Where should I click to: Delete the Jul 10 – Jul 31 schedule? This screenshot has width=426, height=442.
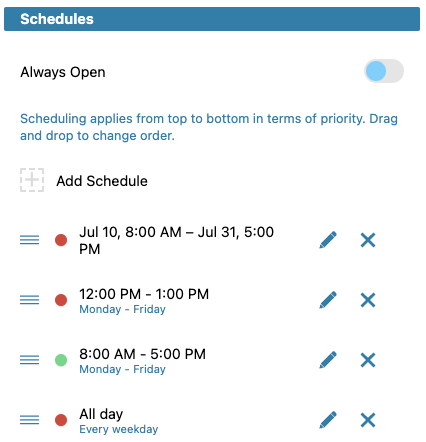point(368,240)
